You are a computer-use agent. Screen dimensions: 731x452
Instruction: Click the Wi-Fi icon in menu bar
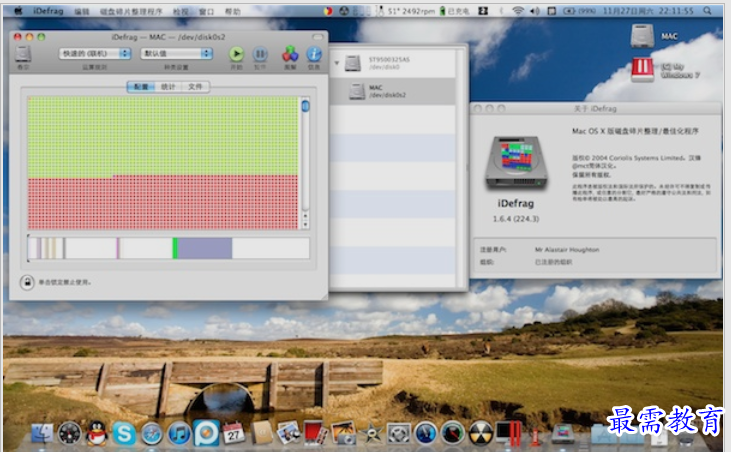click(x=517, y=10)
